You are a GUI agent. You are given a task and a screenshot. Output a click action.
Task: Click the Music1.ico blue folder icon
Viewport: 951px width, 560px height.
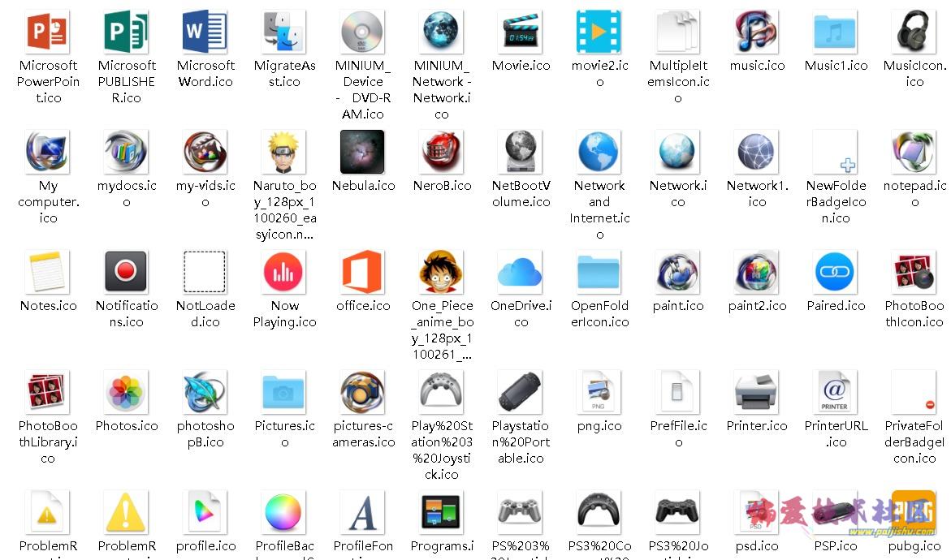836,31
